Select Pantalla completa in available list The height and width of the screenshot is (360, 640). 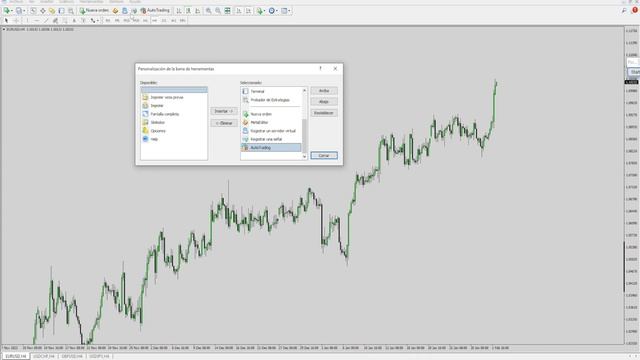click(174, 114)
